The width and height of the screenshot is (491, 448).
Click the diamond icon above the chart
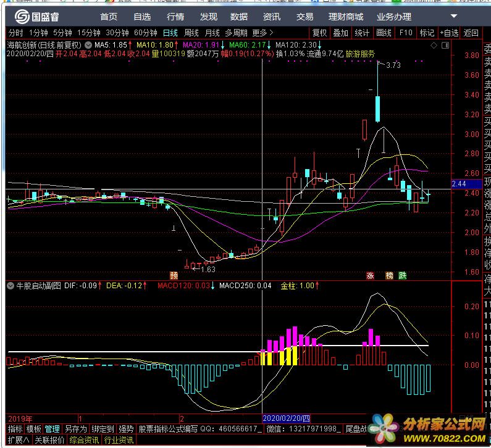(x=435, y=46)
